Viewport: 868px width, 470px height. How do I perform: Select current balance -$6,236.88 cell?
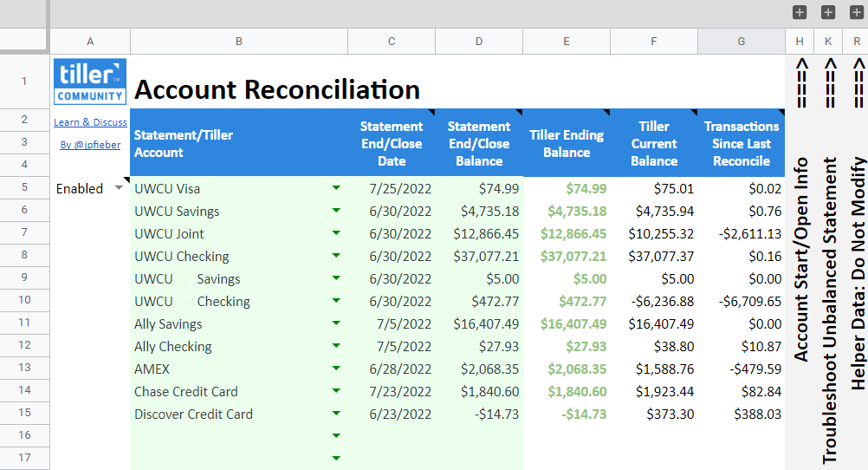(x=654, y=302)
